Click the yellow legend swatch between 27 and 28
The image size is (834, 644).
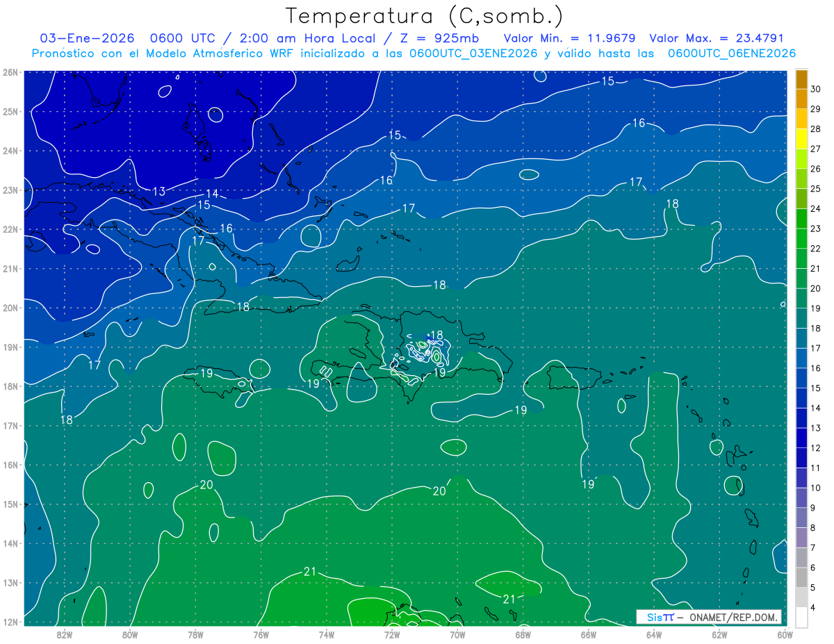pos(801,139)
